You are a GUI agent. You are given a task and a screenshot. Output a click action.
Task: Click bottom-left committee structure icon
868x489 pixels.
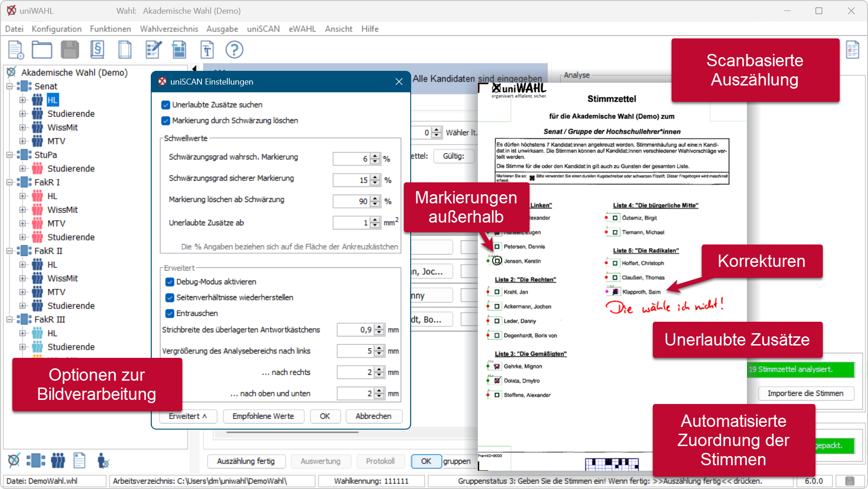[x=36, y=460]
